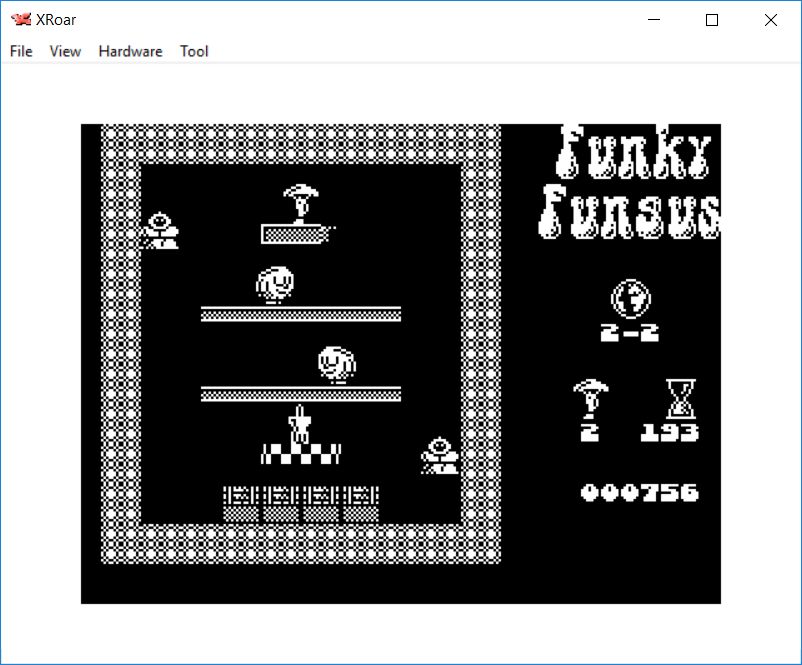Click the XRoar app icon in title bar

[21, 20]
